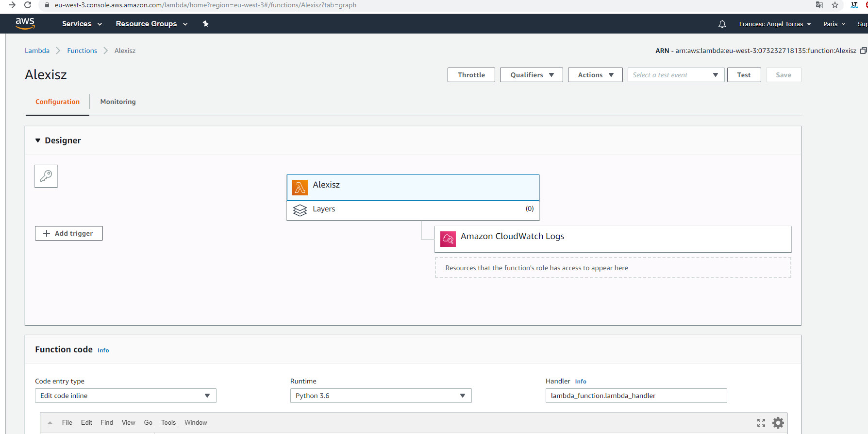The width and height of the screenshot is (868, 434).
Task: Bookmark page with the star icon
Action: [835, 5]
